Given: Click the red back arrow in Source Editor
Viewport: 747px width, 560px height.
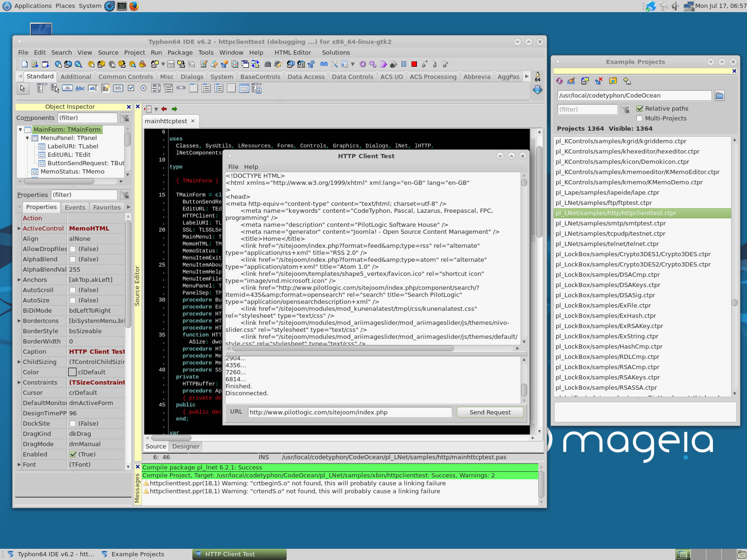Looking at the screenshot, I should 164,109.
